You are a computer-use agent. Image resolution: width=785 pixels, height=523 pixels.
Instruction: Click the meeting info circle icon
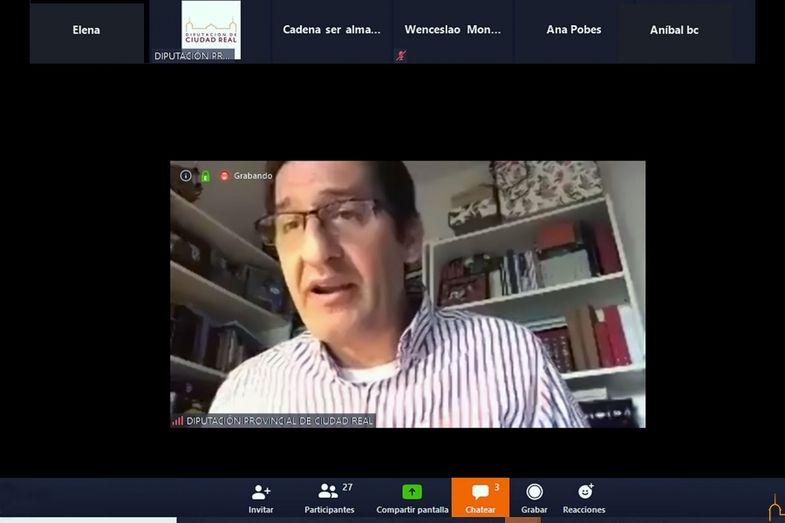tap(186, 176)
